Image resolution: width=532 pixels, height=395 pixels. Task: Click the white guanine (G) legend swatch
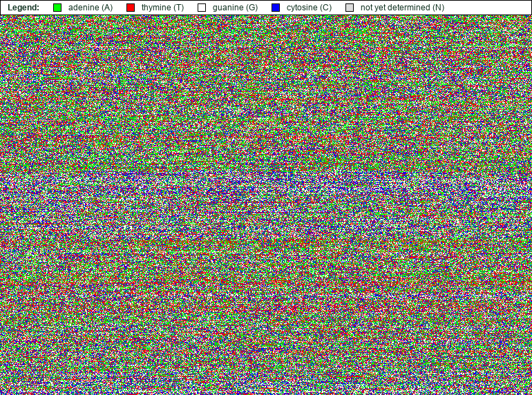202,8
